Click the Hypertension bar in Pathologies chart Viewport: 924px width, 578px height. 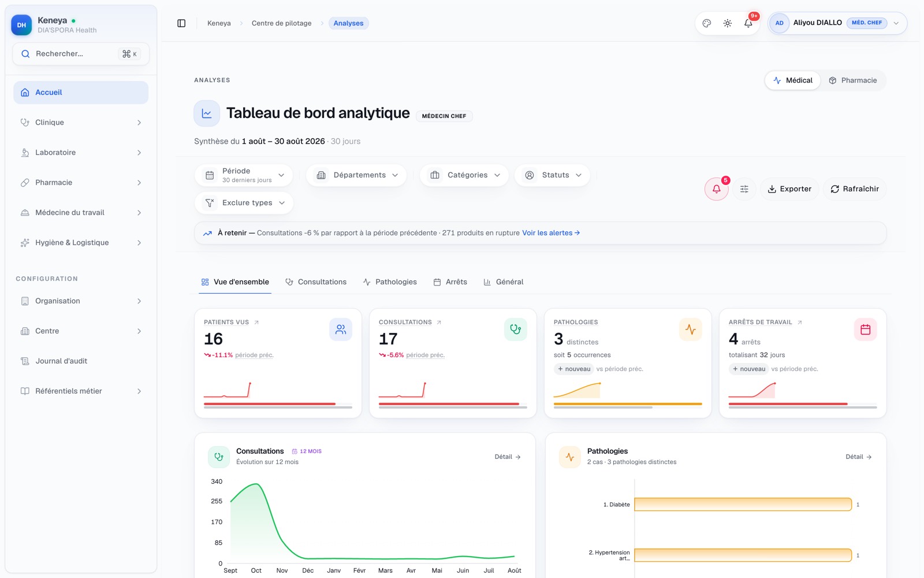click(x=743, y=555)
